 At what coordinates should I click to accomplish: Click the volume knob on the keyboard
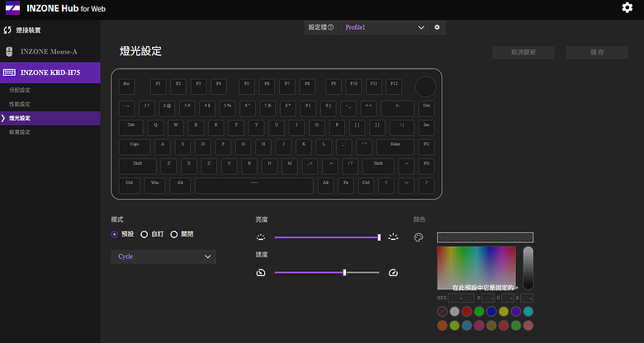[425, 85]
